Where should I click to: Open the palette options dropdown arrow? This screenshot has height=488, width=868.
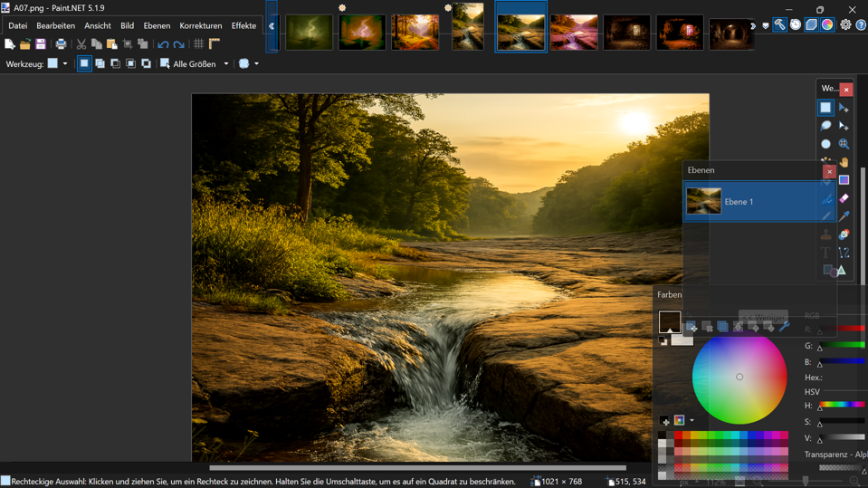tap(692, 420)
